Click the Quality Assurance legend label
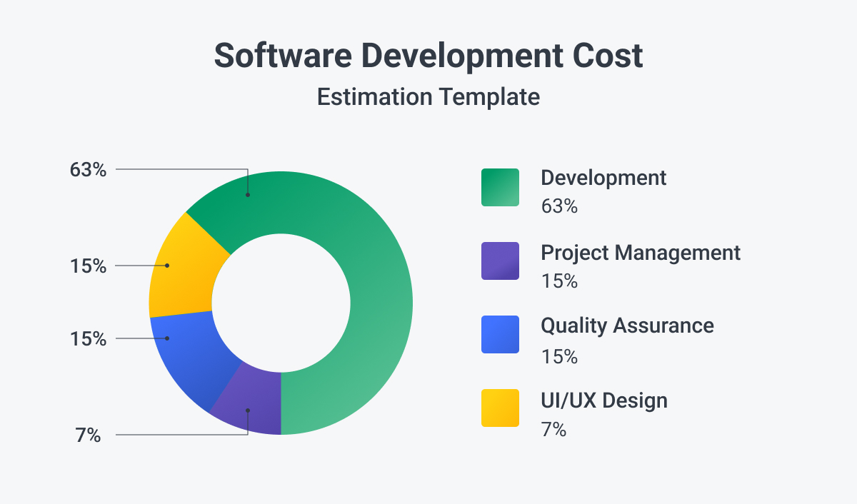The height and width of the screenshot is (504, 857). point(627,326)
